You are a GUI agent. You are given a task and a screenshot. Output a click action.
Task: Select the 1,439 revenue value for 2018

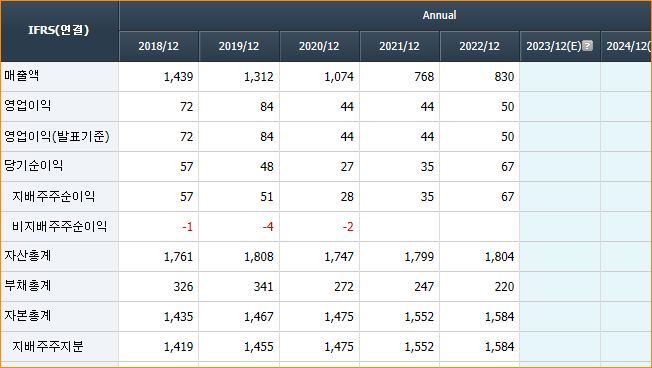(x=178, y=77)
